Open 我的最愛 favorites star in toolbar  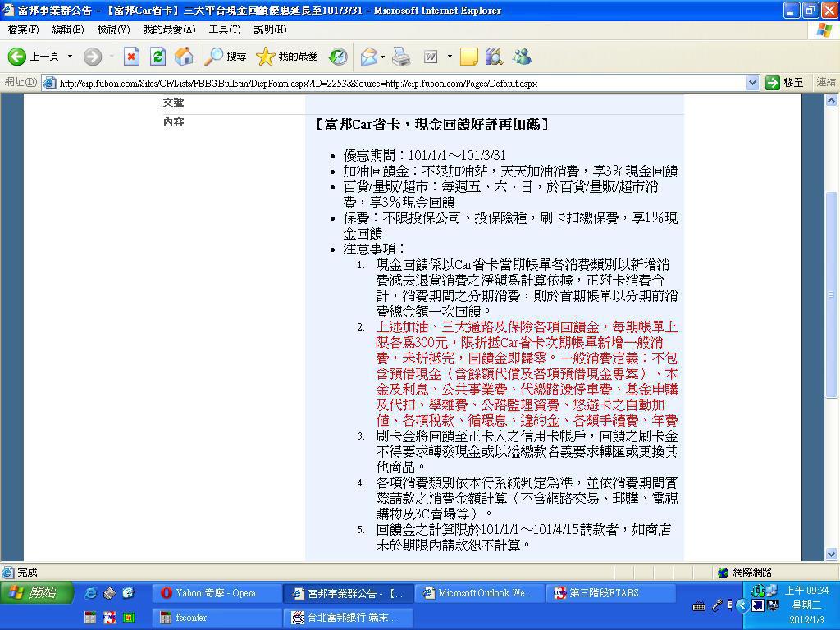pyautogui.click(x=286, y=57)
